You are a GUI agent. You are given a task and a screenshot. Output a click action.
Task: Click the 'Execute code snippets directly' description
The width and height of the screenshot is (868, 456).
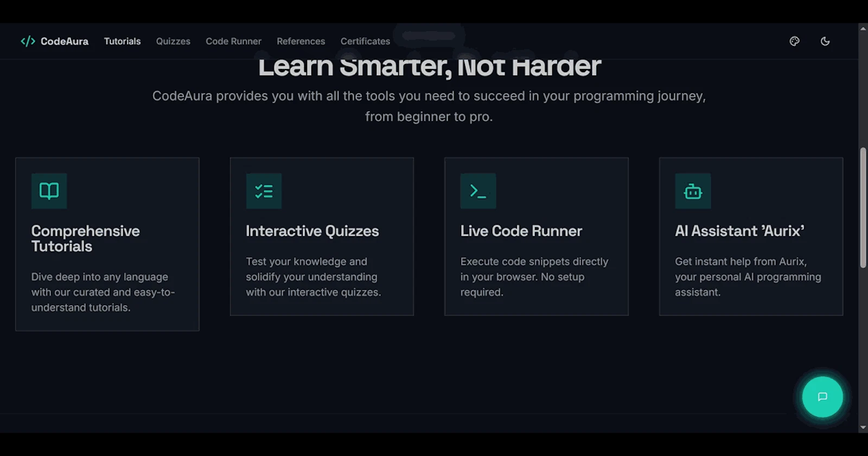click(x=534, y=277)
